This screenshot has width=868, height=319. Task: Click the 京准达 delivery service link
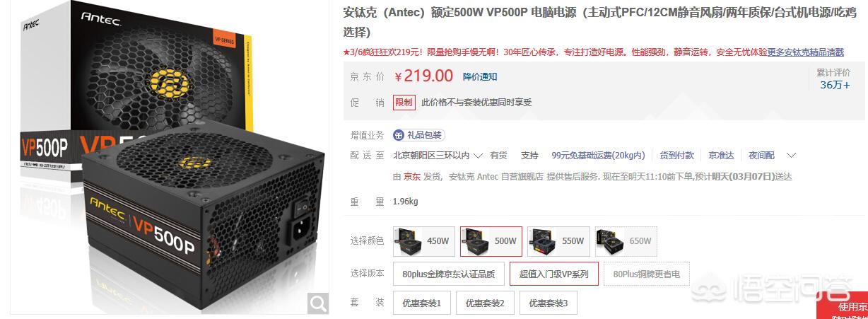pos(722,155)
